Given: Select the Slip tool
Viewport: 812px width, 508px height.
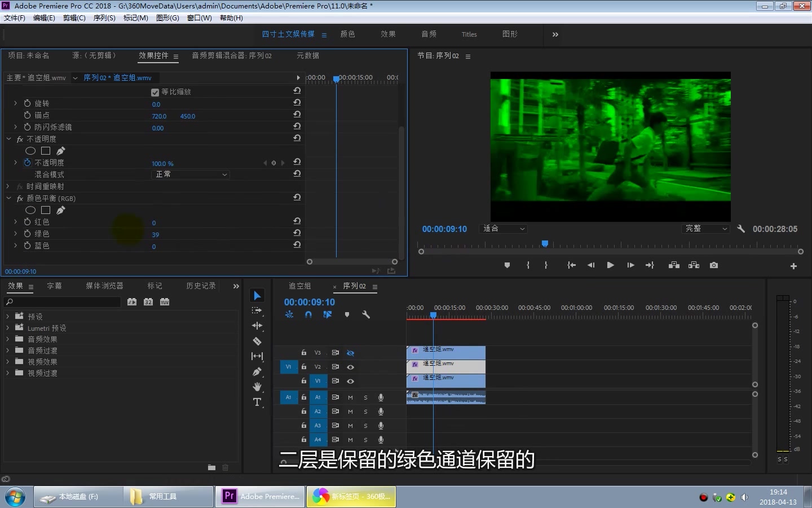Looking at the screenshot, I should [x=257, y=356].
